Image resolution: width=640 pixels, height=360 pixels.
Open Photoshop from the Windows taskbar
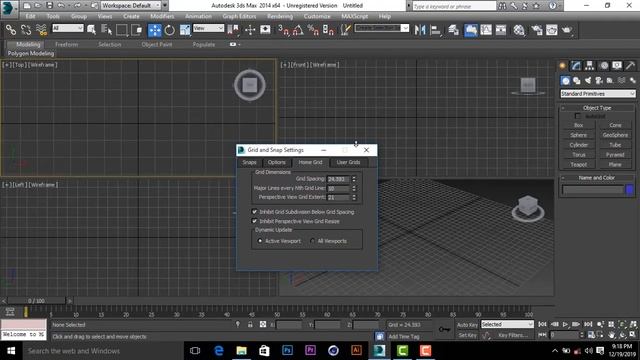[287, 351]
